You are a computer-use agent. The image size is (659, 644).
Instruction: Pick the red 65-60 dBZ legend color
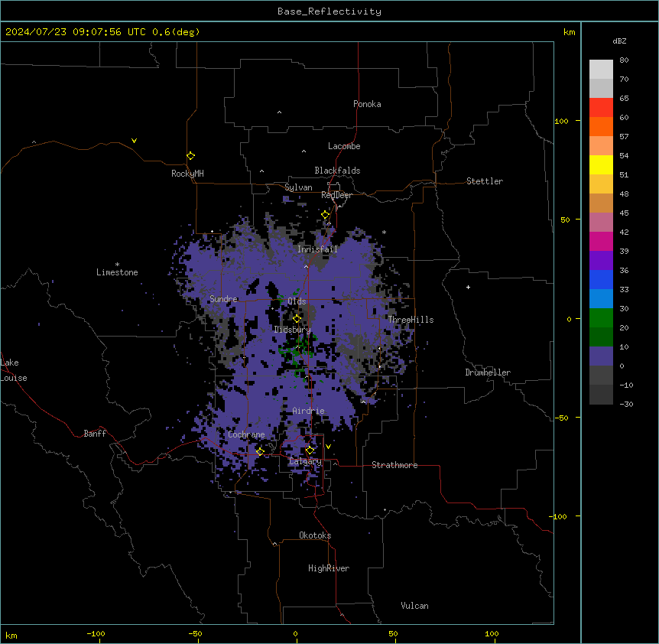pyautogui.click(x=601, y=108)
